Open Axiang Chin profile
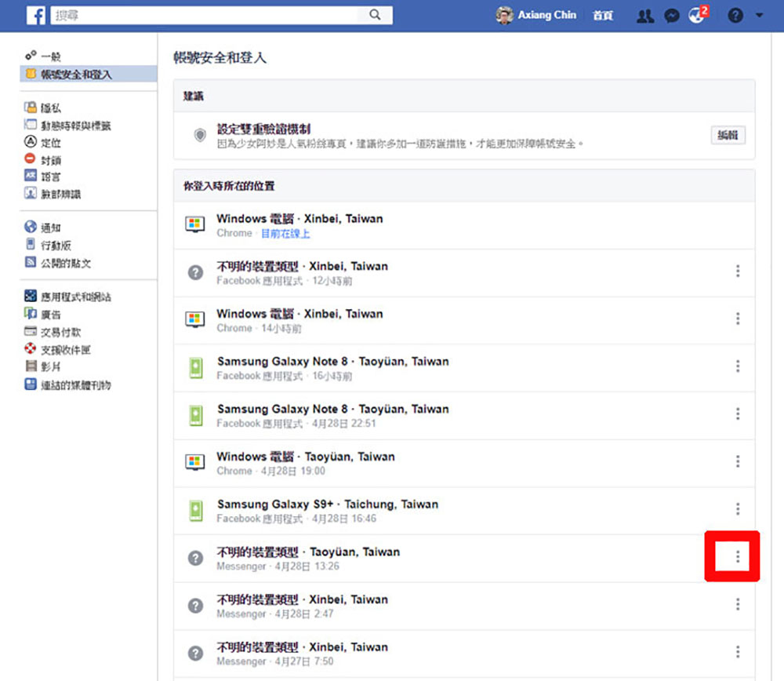The height and width of the screenshot is (681, 784). tap(536, 15)
